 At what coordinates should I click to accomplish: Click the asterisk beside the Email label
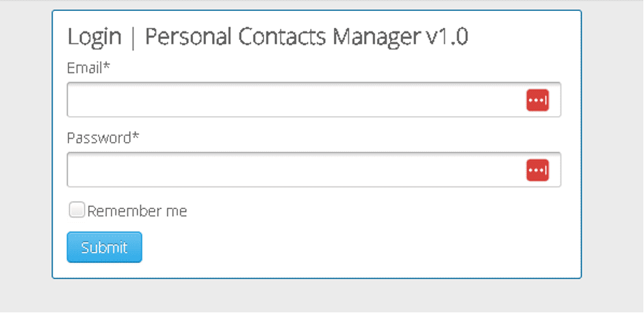point(107,66)
